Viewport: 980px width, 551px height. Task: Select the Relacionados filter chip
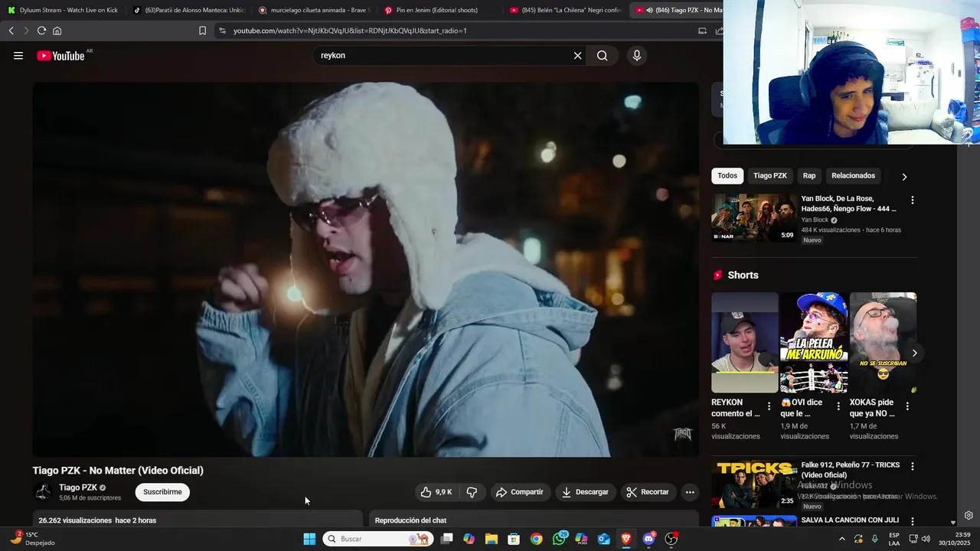853,176
